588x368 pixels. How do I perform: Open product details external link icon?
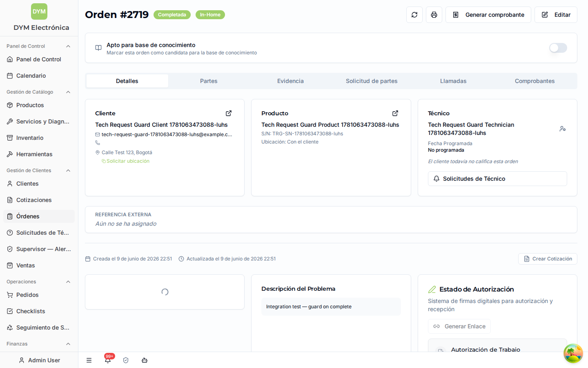395,113
